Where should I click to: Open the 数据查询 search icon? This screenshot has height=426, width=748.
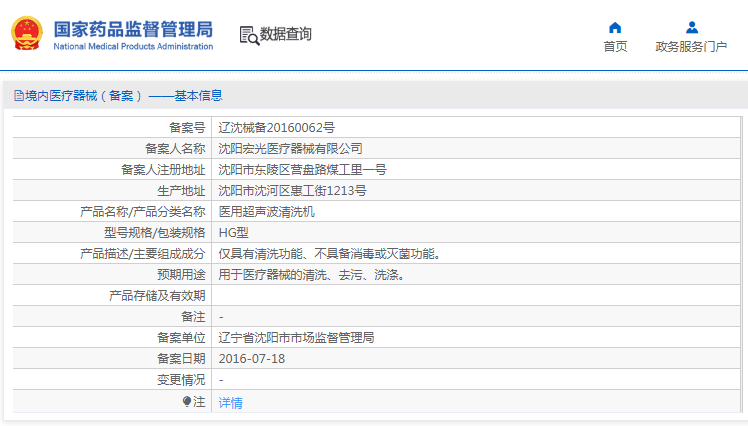point(249,35)
